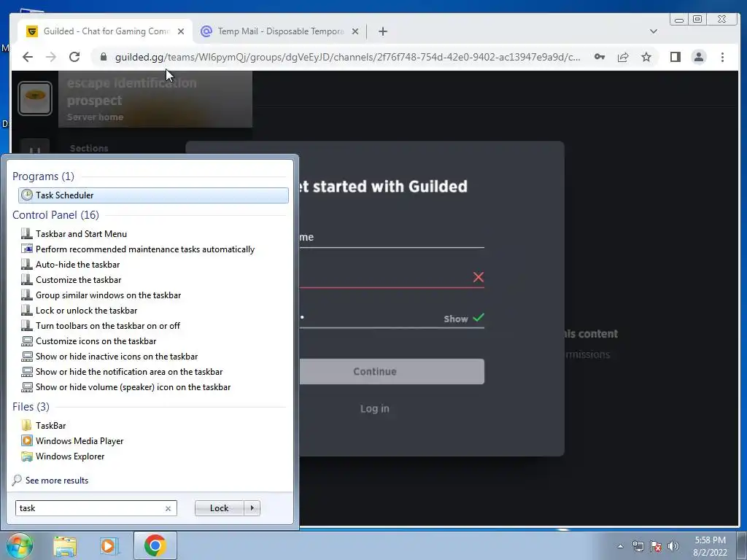Click the Continue button
The width and height of the screenshot is (747, 560).
coord(392,371)
